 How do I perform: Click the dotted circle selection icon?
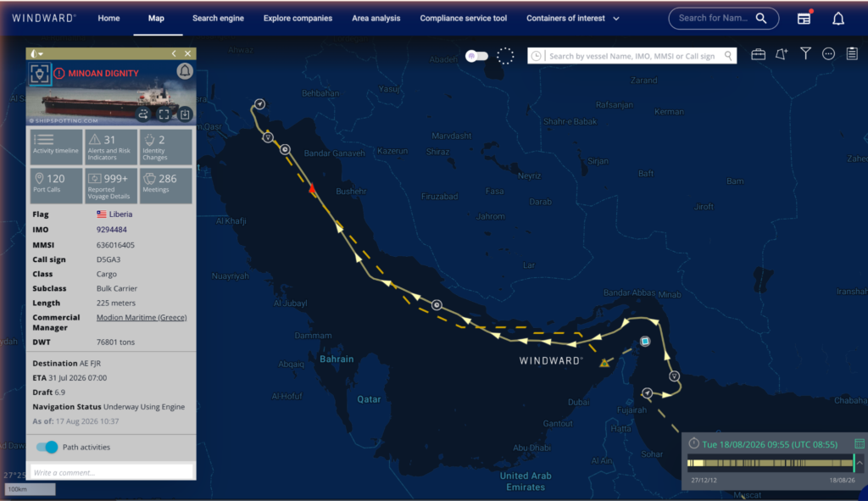click(505, 56)
